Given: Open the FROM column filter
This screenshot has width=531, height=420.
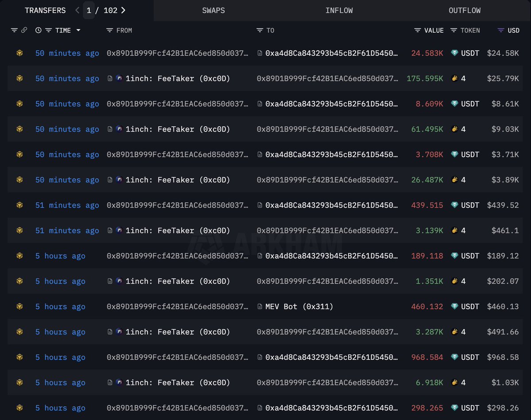Looking at the screenshot, I should (110, 31).
